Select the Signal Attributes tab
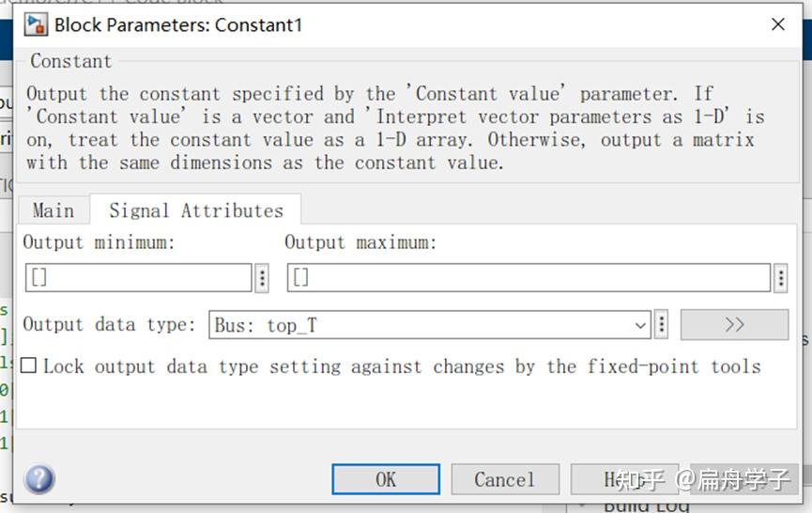The image size is (812, 513). 195,210
